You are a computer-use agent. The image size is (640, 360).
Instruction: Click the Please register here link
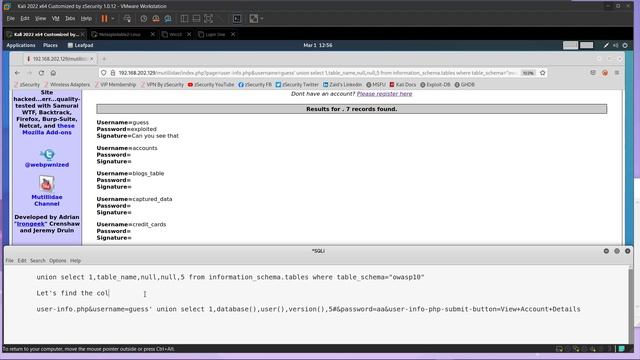point(384,94)
